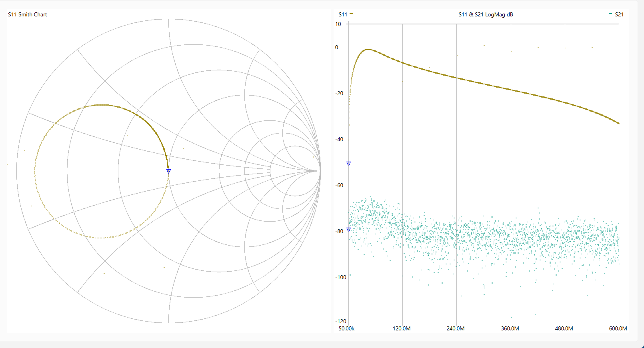Screen dimensions: 644x348
Task: Click the -120 dB bottom scale label
Action: pyautogui.click(x=341, y=321)
